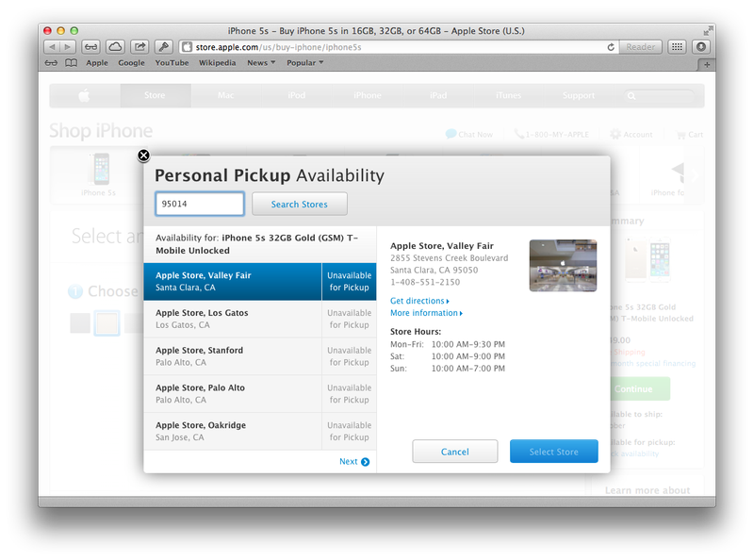Screen dimensions: 754x560
Task: Select the gray color swatch behind dialog
Action: click(x=80, y=322)
